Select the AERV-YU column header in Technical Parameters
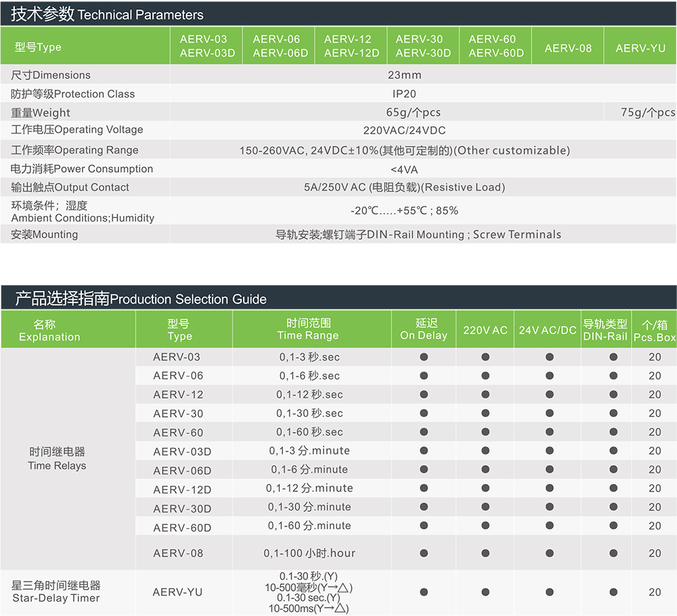 coord(640,48)
